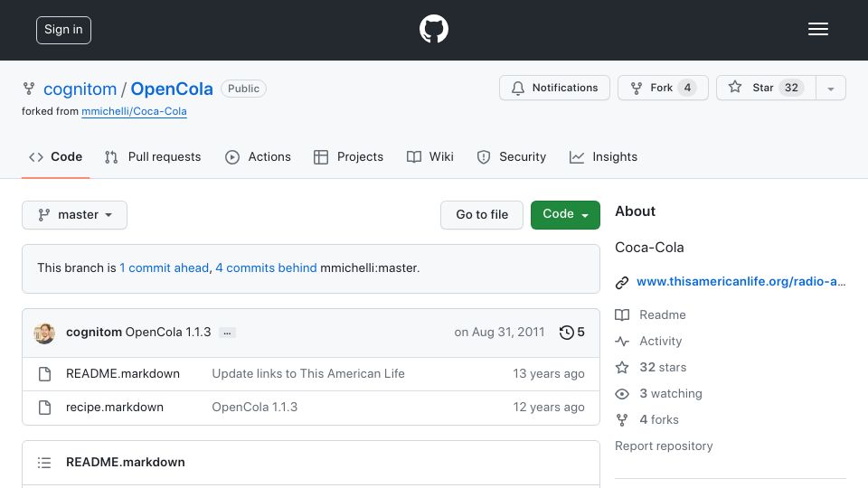Open the recipe.markdown file
This screenshot has height=488, width=868.
tap(115, 408)
